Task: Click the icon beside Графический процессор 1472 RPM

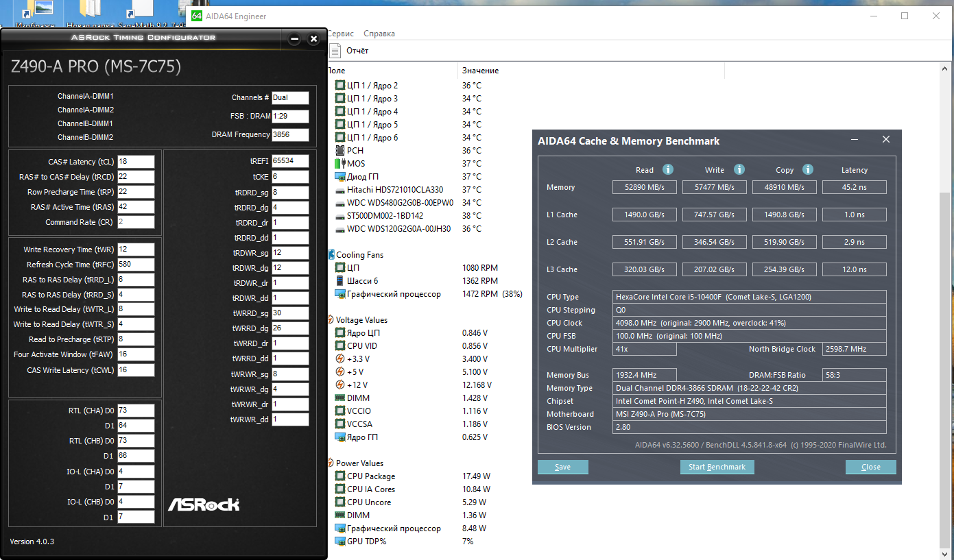Action: (340, 294)
